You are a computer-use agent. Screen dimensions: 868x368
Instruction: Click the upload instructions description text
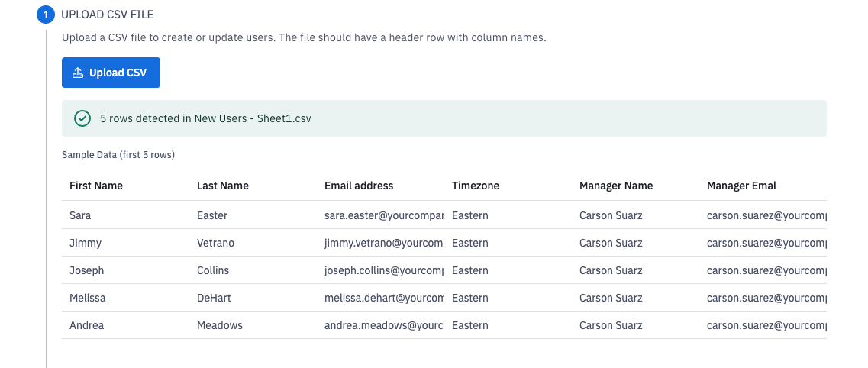[x=304, y=38]
